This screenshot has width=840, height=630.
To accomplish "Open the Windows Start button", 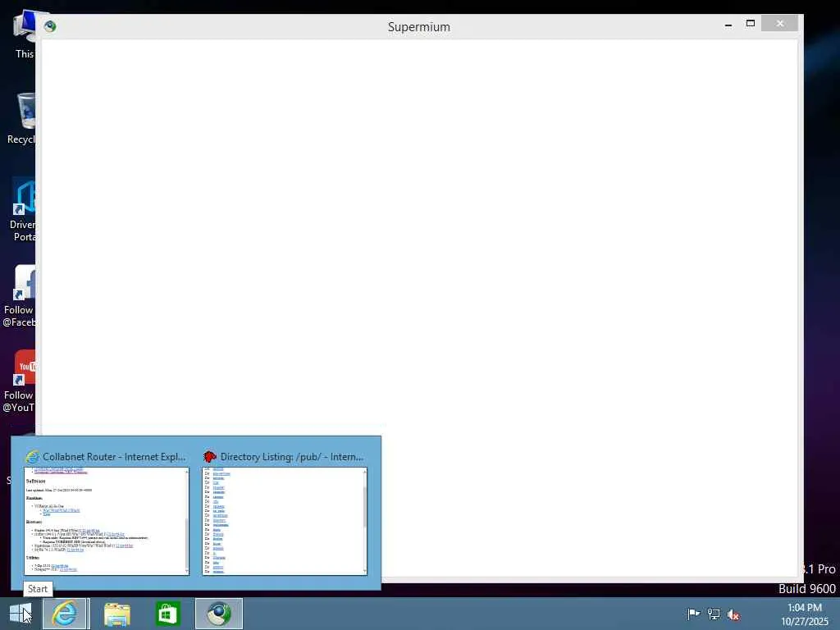I will coord(21,614).
